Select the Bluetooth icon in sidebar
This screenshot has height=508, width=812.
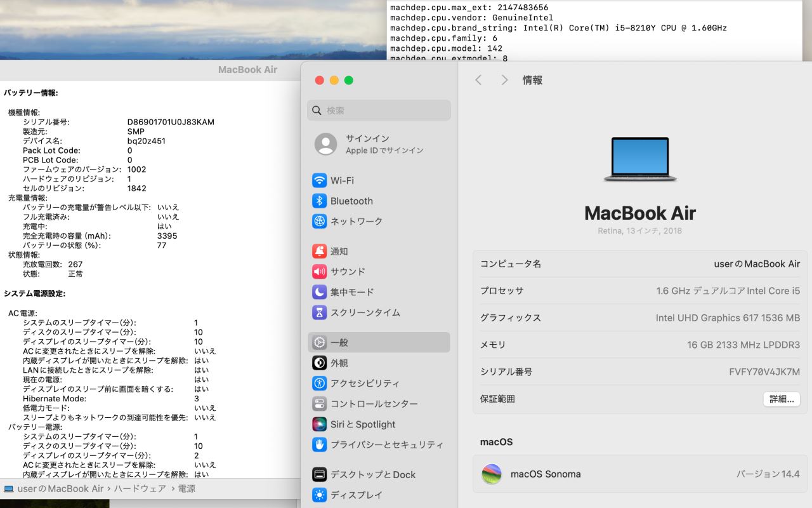(319, 201)
